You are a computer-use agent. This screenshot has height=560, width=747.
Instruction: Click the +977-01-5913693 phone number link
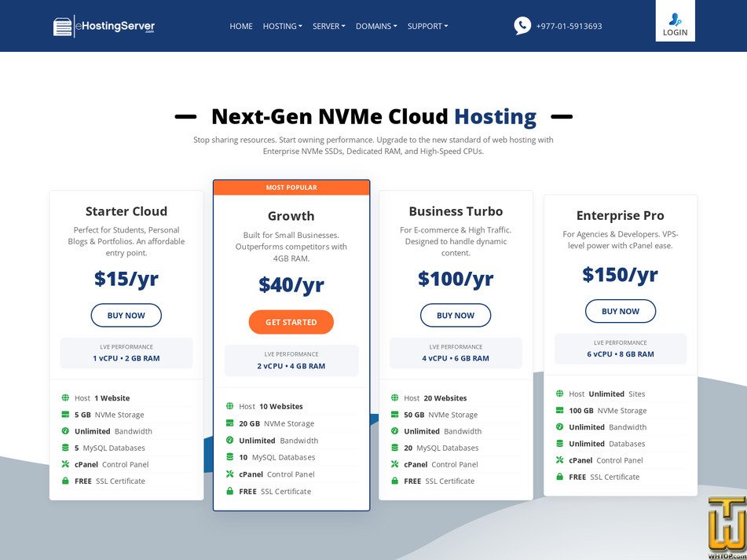pos(569,26)
